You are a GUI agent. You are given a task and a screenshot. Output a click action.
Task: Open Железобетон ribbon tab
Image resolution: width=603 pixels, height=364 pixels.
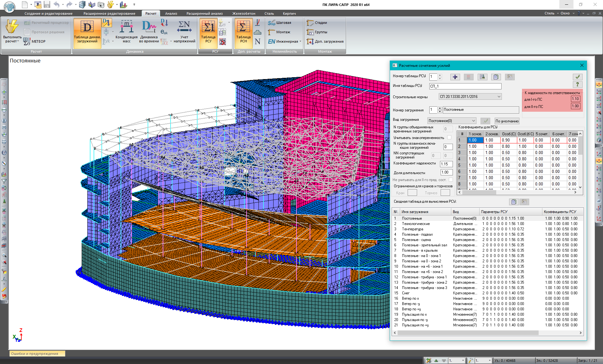click(x=243, y=13)
